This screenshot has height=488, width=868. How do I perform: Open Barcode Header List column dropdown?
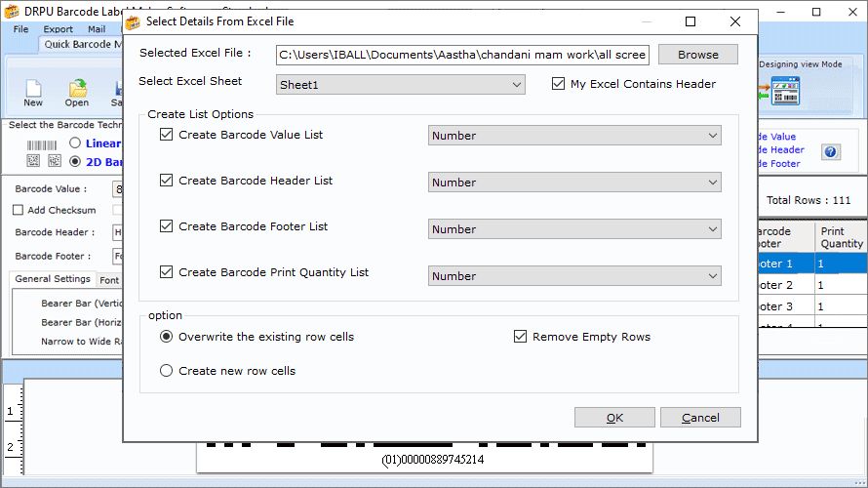pos(574,183)
